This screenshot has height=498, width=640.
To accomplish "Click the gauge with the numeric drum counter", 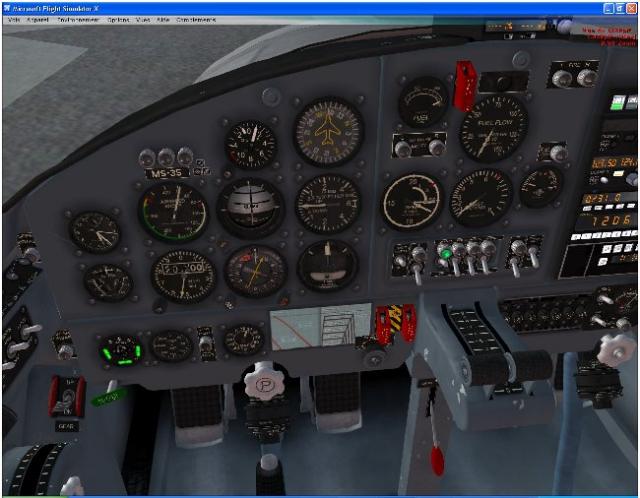I will tap(183, 276).
